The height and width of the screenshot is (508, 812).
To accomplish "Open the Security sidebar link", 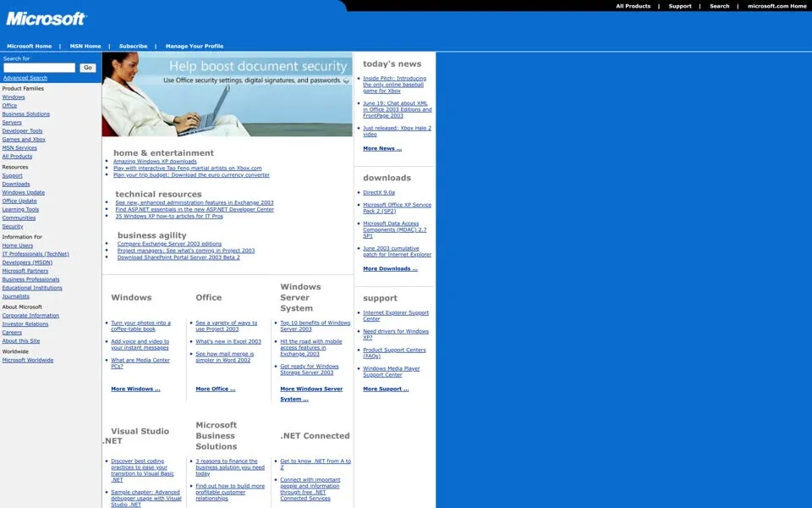I will (13, 227).
